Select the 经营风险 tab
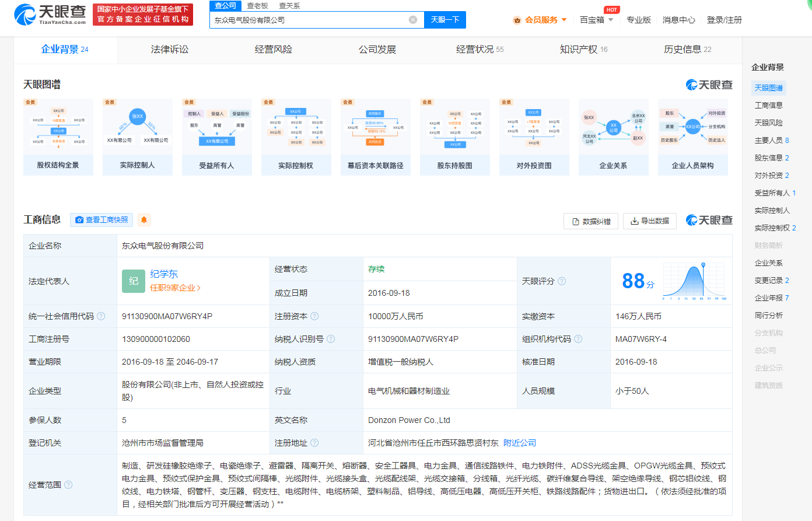 pos(274,50)
